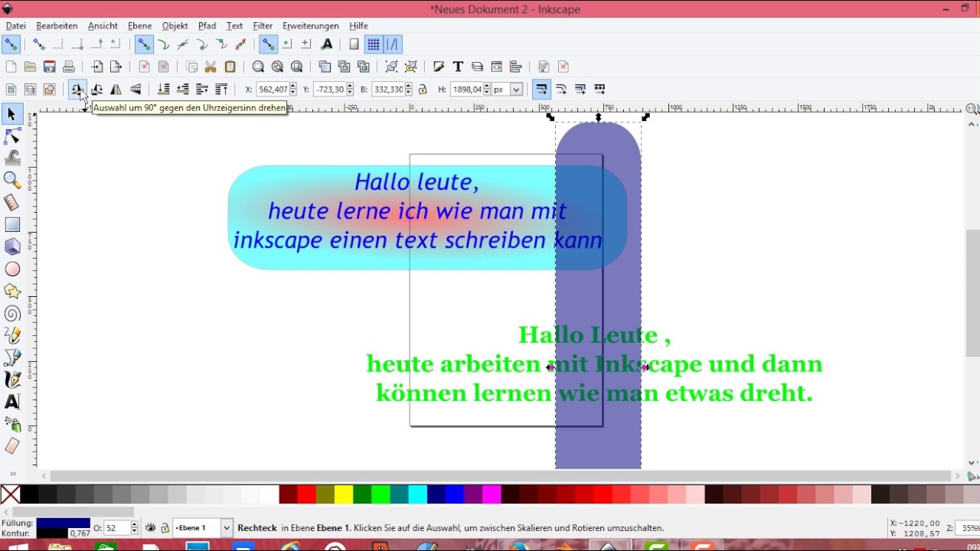The image size is (980, 551).
Task: Toggle snapping enable button
Action: coord(11,44)
